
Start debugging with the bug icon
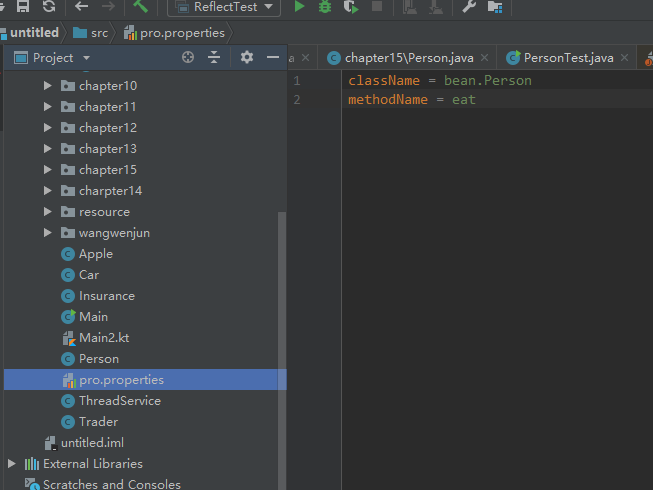point(325,7)
